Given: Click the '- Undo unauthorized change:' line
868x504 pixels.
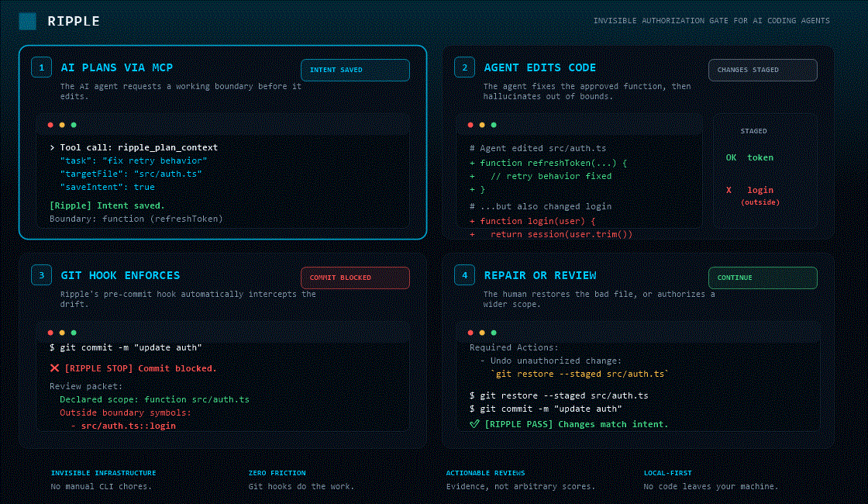Looking at the screenshot, I should (x=551, y=361).
